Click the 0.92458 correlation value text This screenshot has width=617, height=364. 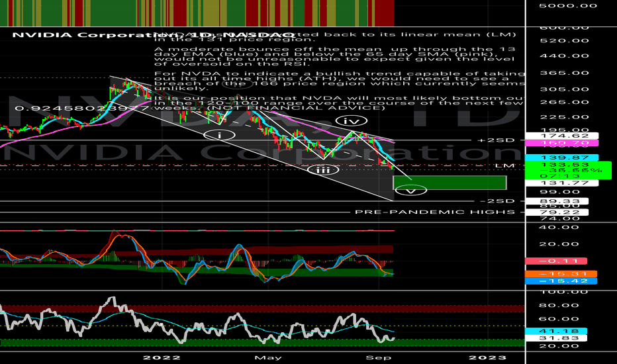click(x=81, y=108)
